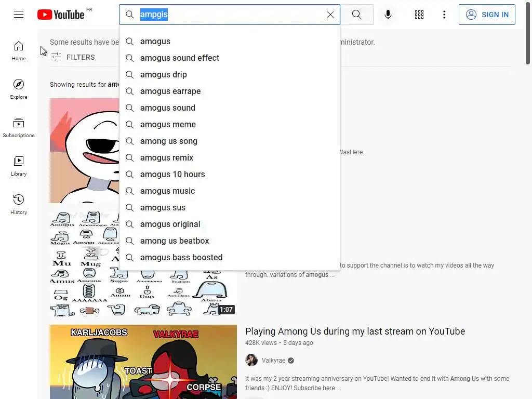Open the amogus variations thumbnail (1:07)
The width and height of the screenshot is (532, 399).
143,294
